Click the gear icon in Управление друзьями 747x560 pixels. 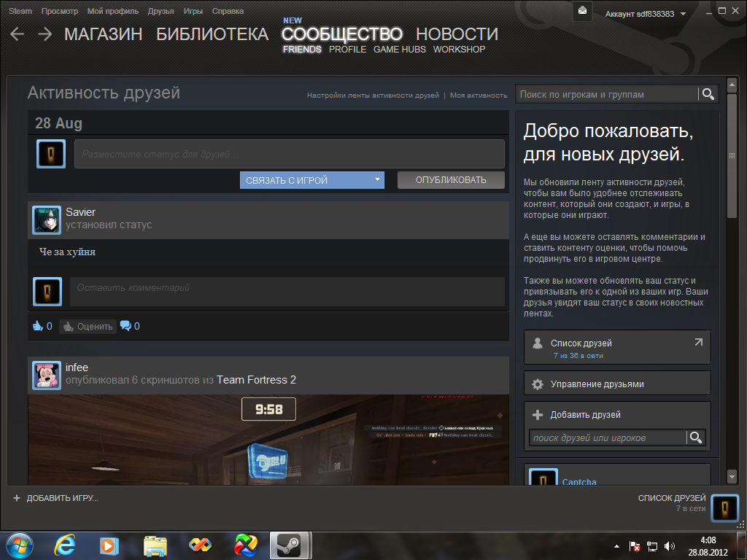pyautogui.click(x=538, y=384)
